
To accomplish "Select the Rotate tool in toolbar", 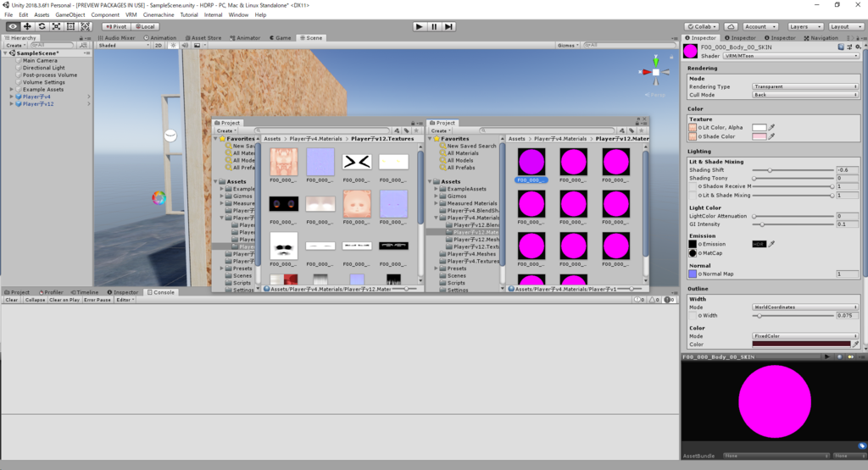I will click(x=42, y=26).
